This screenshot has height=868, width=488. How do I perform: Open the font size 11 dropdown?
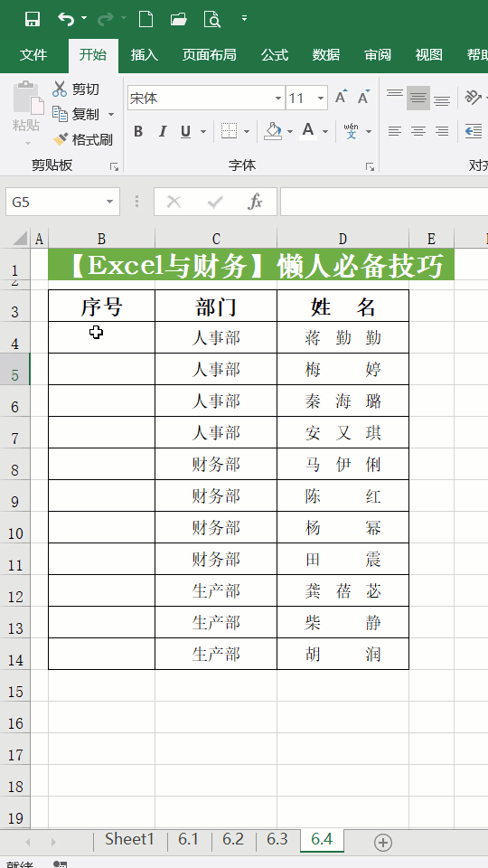click(x=320, y=99)
